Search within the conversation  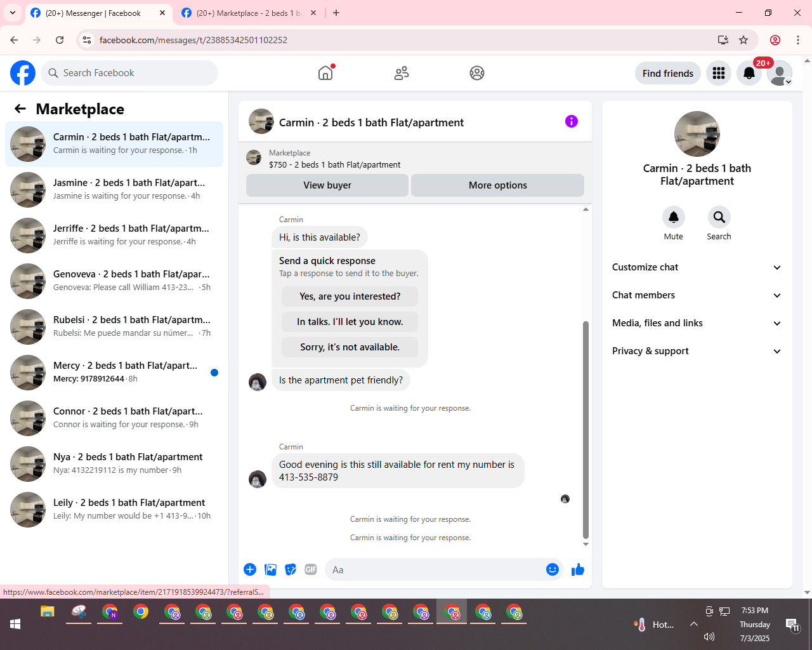pyautogui.click(x=719, y=217)
